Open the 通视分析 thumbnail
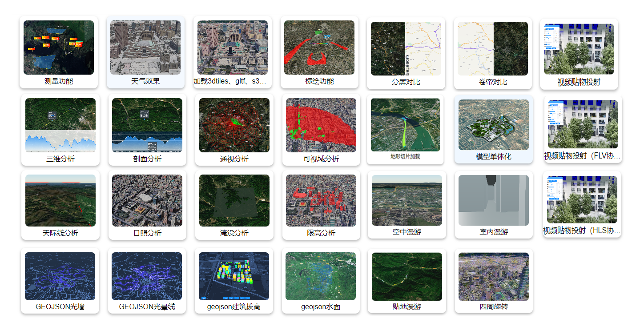This screenshot has height=334, width=644. pyautogui.click(x=234, y=125)
